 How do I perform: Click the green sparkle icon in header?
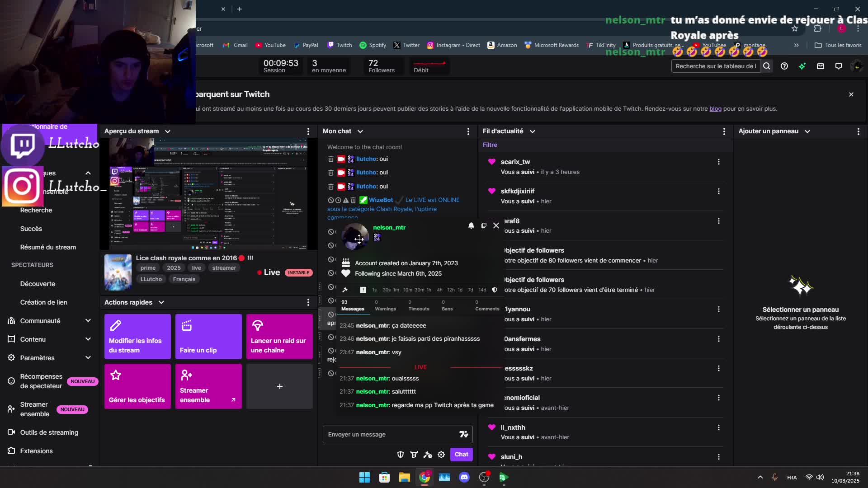coord(802,66)
